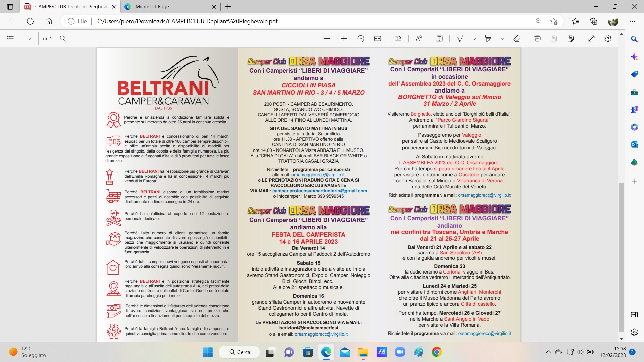
Task: Open the Windows Start menu
Action: [208, 352]
